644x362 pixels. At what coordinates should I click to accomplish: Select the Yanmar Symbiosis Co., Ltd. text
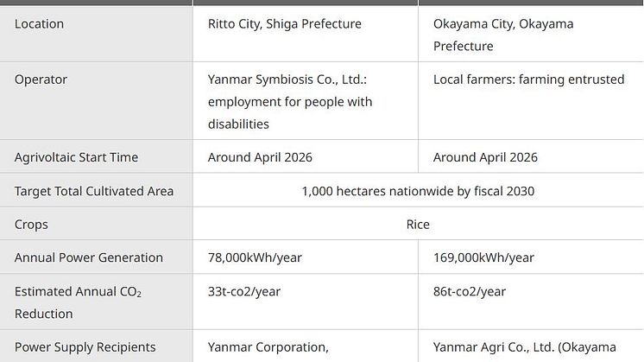pos(287,79)
